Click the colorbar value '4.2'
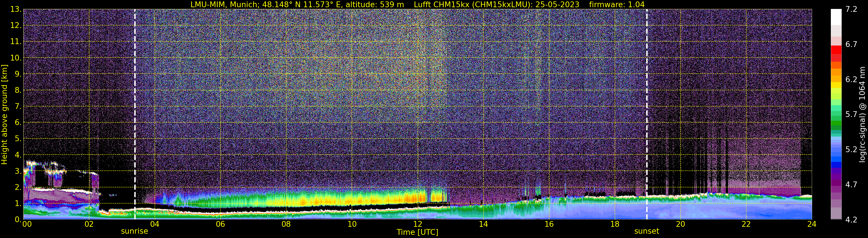The height and width of the screenshot is (238, 868). coord(851,220)
